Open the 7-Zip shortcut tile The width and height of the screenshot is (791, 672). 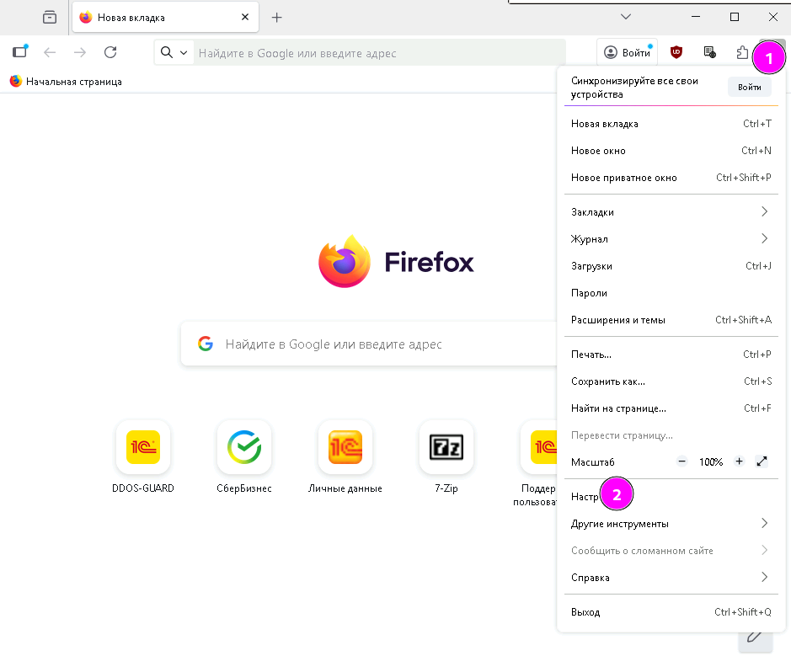click(446, 447)
